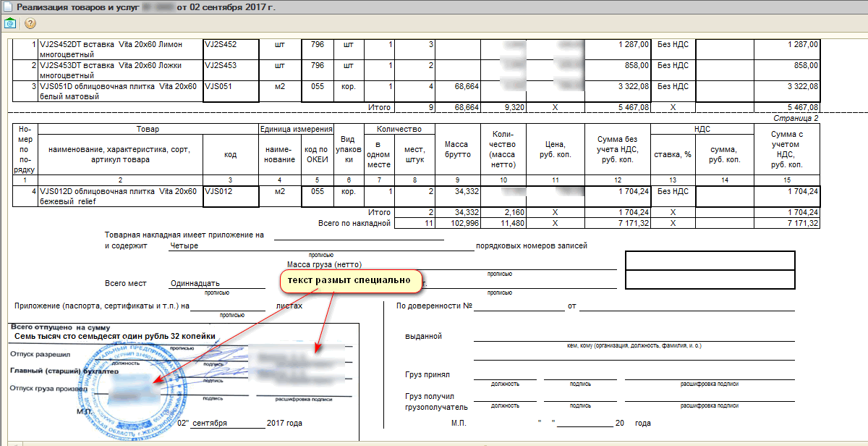Select the total gross weight 102,996 cell
Screen dimensions: 868x446
[x=457, y=223]
